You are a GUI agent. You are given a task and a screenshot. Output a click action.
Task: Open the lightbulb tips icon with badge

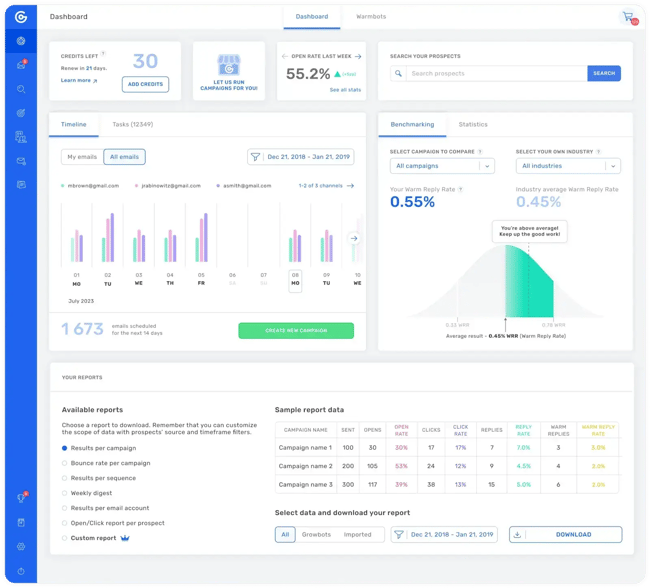click(21, 498)
